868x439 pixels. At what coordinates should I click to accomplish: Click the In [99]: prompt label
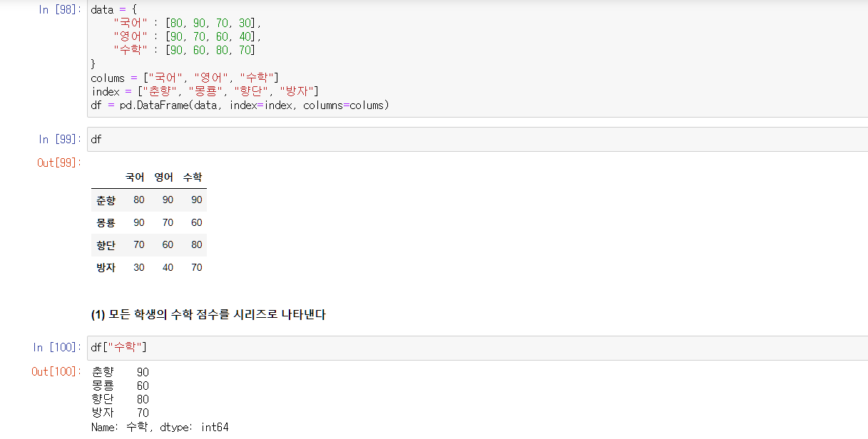[x=59, y=139]
